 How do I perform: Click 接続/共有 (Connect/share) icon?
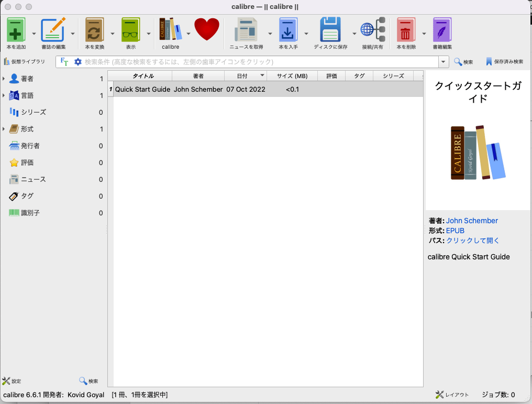[x=372, y=30]
